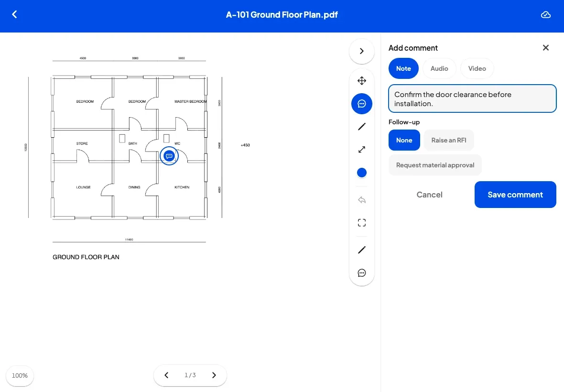Choose Request material approval follow-up
This screenshot has height=392, width=564.
pyautogui.click(x=435, y=165)
